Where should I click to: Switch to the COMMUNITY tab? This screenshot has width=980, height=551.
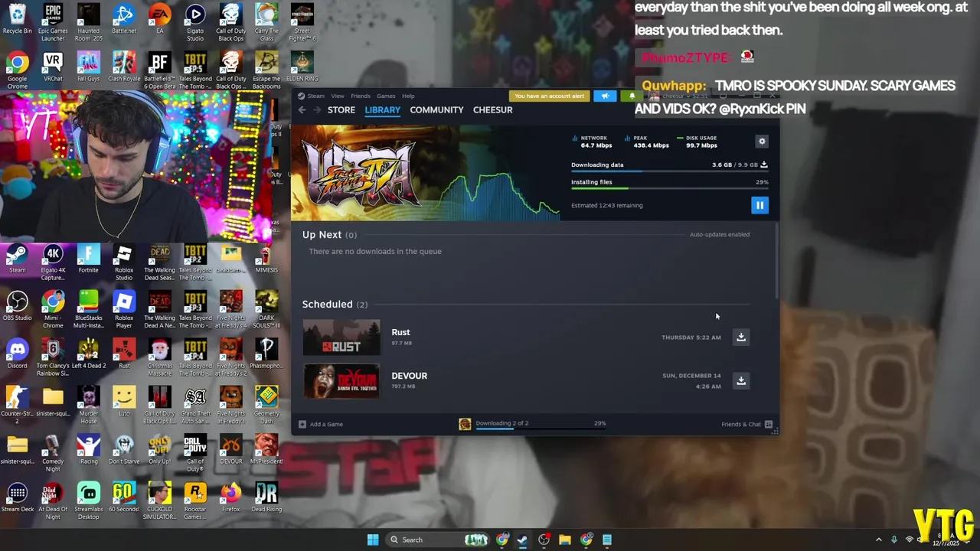[436, 110]
